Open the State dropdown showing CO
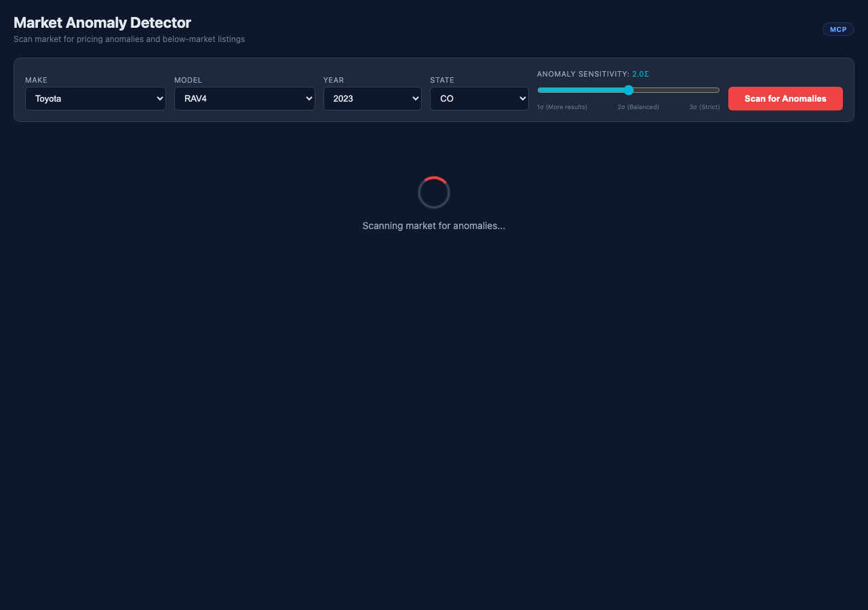The image size is (868, 610). point(479,98)
